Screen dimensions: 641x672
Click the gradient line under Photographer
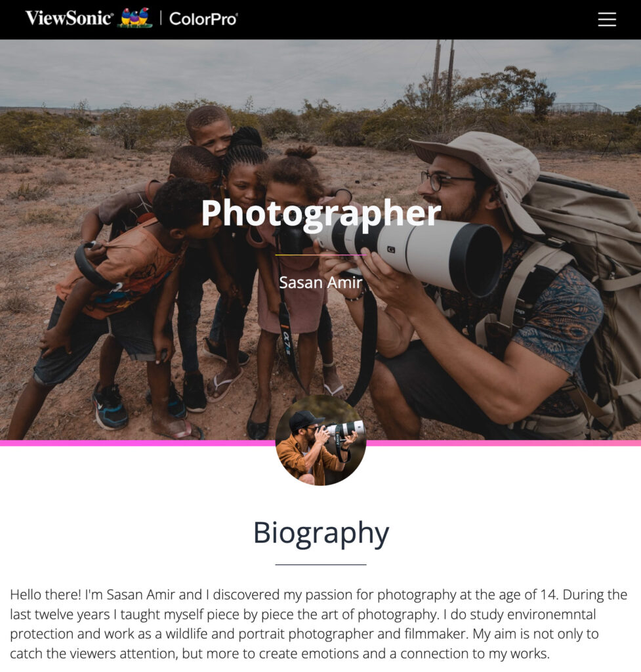coord(320,255)
